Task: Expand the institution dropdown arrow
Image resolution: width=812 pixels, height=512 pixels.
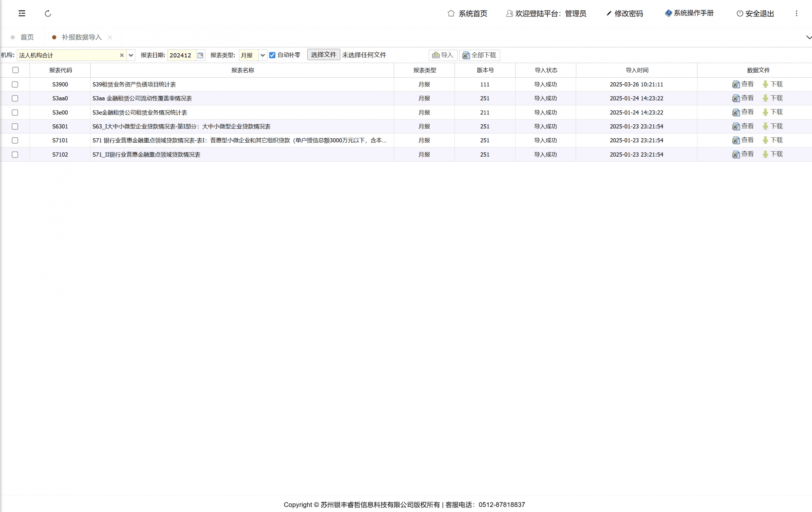Action: pyautogui.click(x=131, y=55)
